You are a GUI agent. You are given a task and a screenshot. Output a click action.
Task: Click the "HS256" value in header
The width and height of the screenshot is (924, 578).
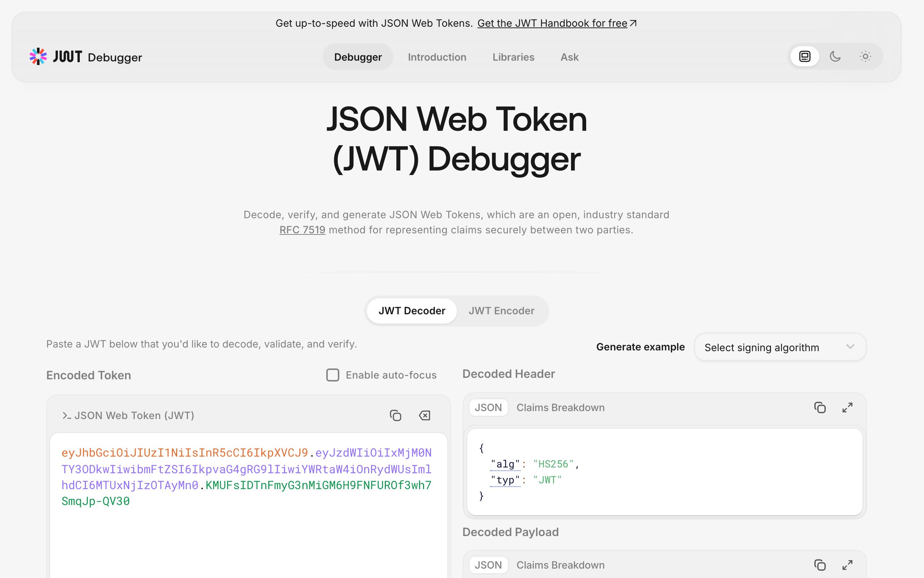(x=553, y=464)
